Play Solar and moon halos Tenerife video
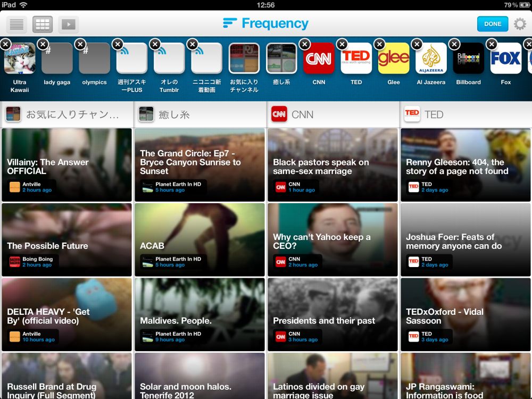 pyautogui.click(x=200, y=376)
